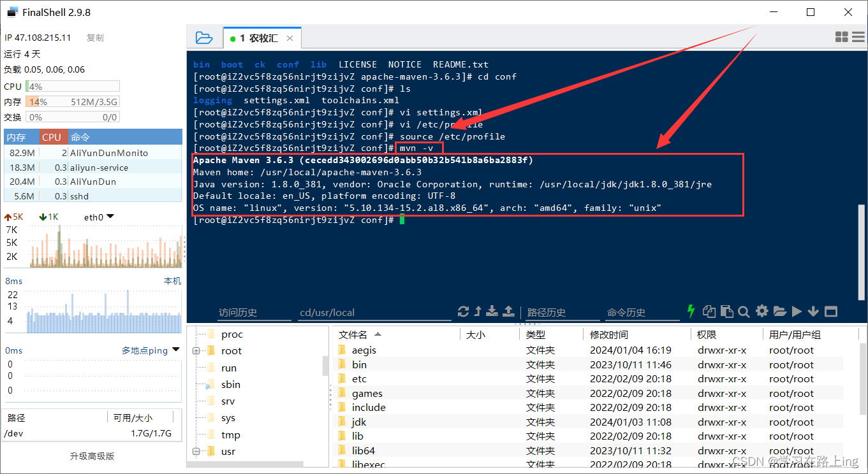
Task: Sort file list by 权限 column
Action: [x=726, y=334]
